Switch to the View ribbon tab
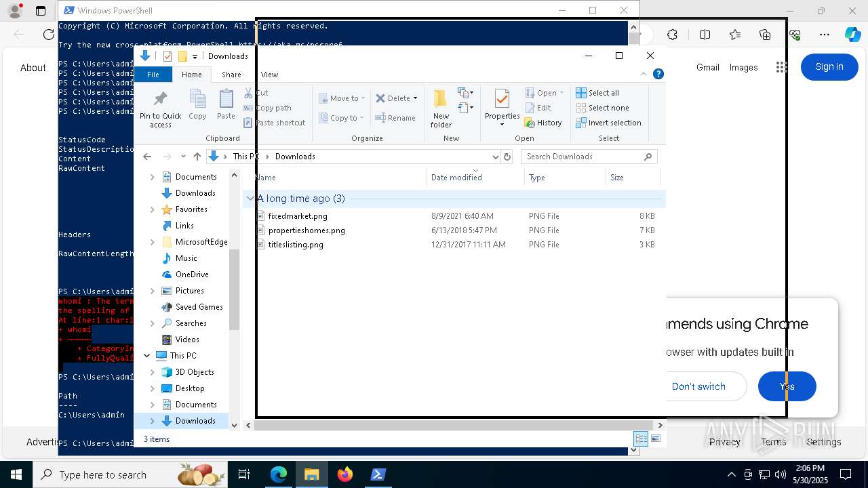 click(269, 75)
